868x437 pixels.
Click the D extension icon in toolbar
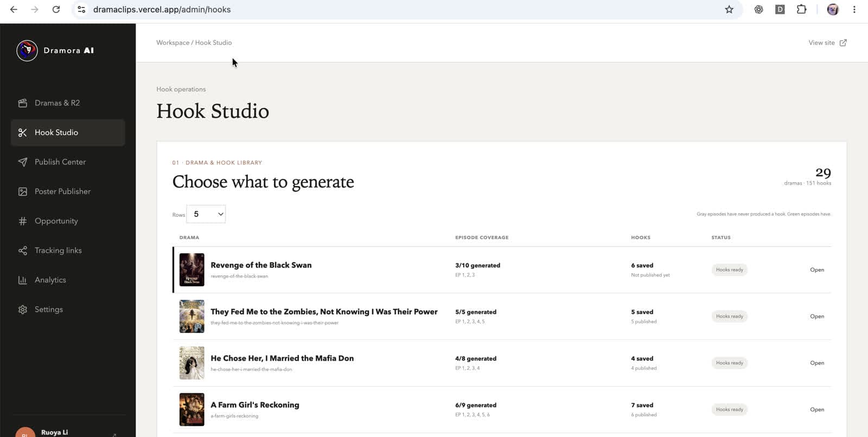click(780, 9)
